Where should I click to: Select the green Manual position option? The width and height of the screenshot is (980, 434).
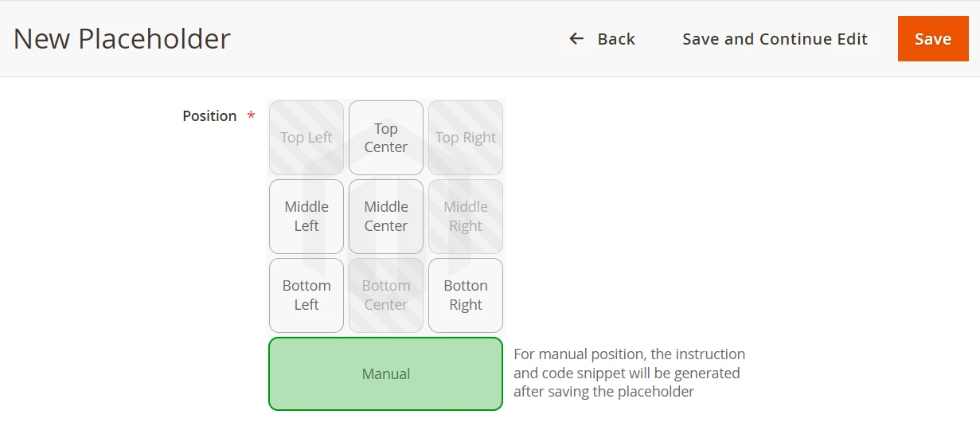click(386, 374)
